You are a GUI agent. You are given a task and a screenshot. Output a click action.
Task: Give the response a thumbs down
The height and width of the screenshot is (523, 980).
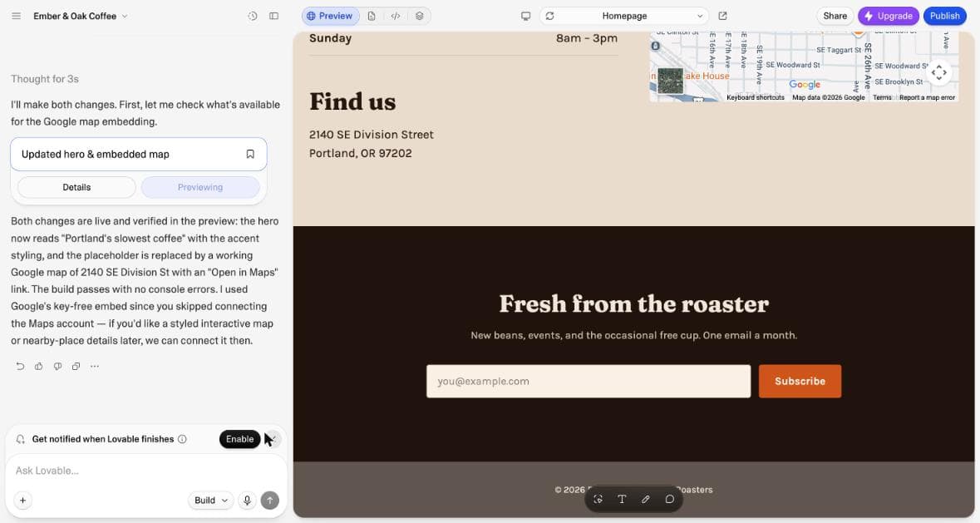pos(57,366)
